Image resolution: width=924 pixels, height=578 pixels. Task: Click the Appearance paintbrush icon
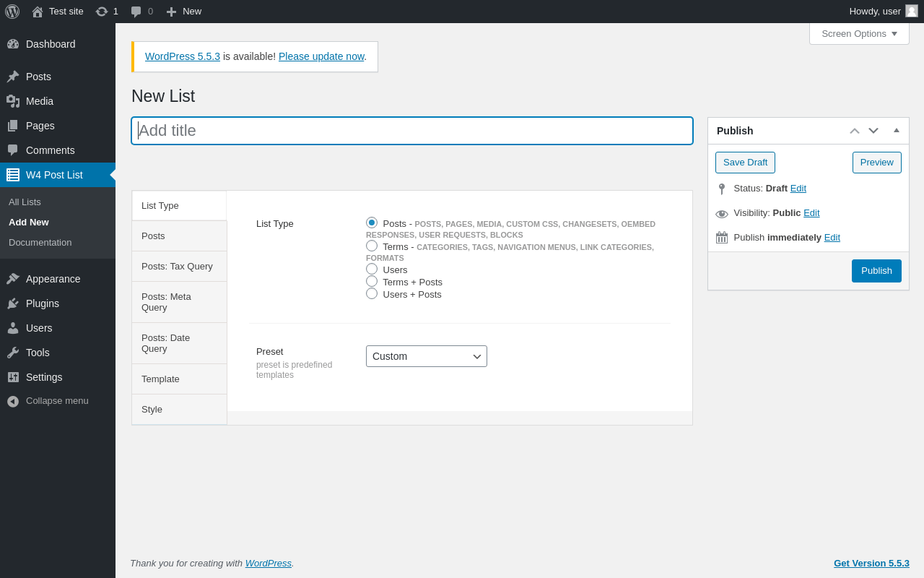tap(13, 279)
